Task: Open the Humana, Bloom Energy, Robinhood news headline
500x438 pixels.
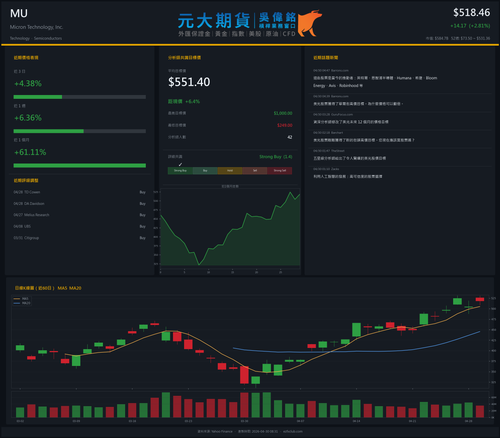Action: pos(375,82)
